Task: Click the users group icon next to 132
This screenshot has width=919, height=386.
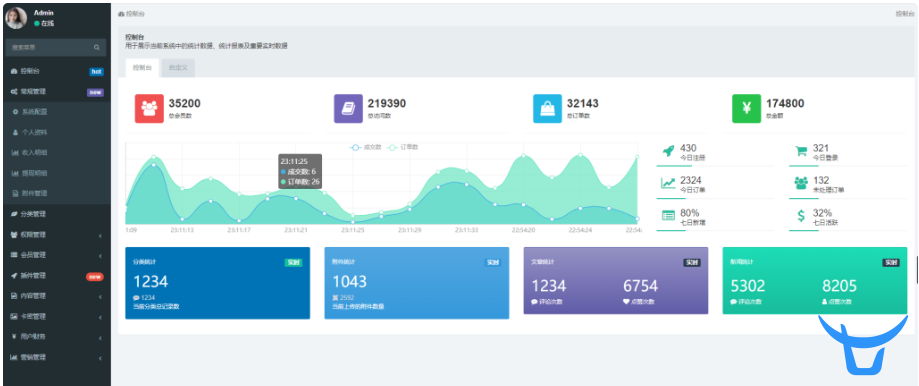Action: 801,183
